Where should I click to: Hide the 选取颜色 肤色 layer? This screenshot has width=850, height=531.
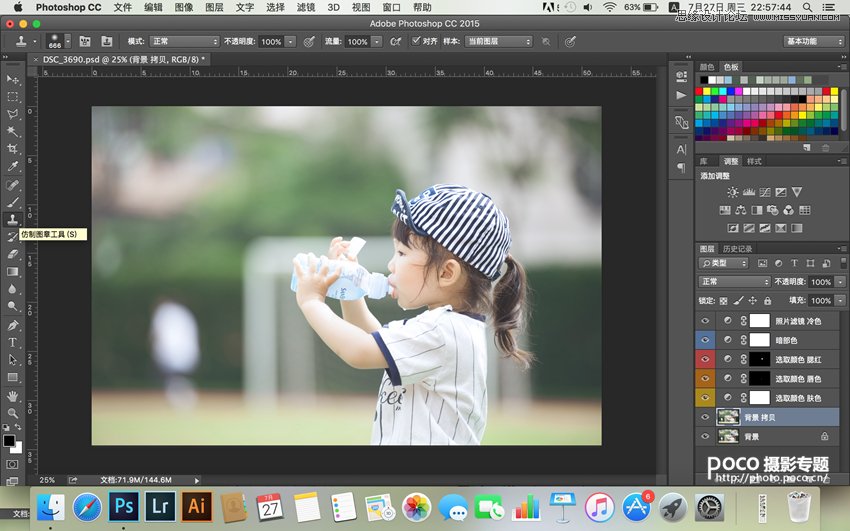pyautogui.click(x=705, y=398)
